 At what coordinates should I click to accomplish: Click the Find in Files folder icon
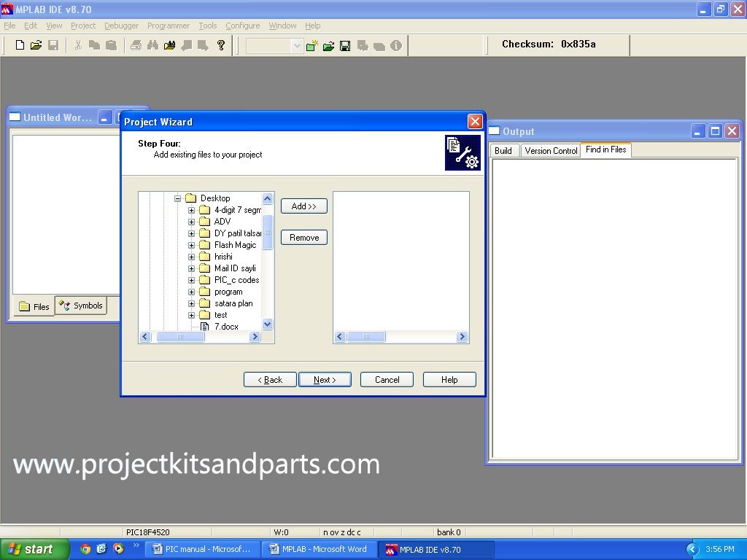click(169, 45)
